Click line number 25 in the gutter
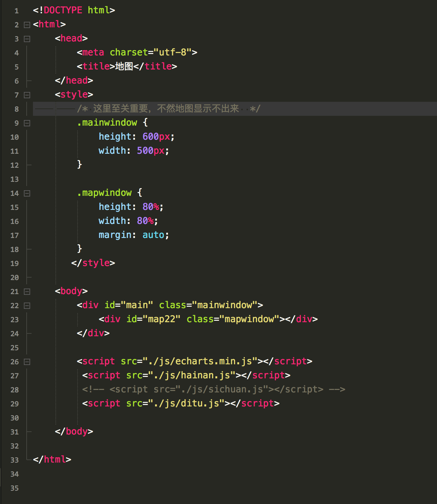Image resolution: width=437 pixels, height=504 pixels. [x=14, y=348]
